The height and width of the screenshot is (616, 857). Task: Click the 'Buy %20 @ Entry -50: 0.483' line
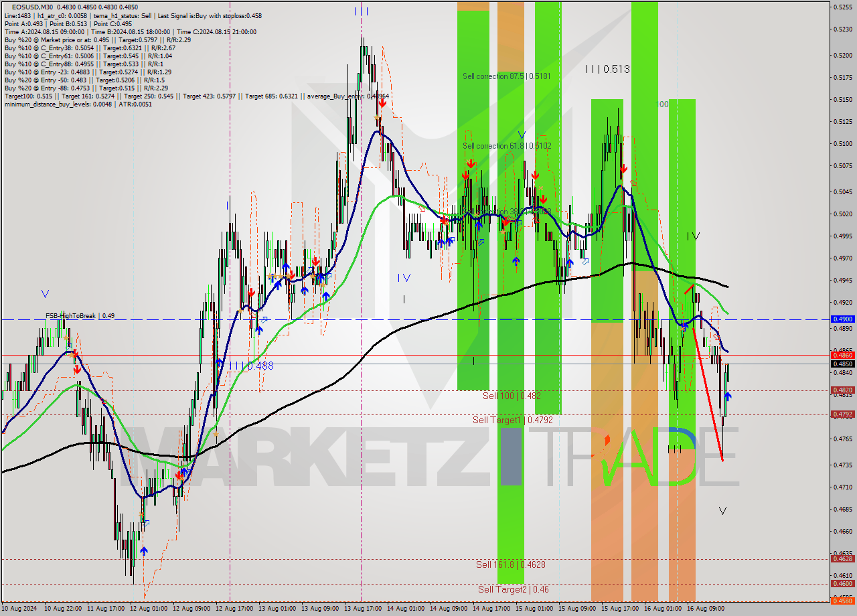pyautogui.click(x=84, y=80)
